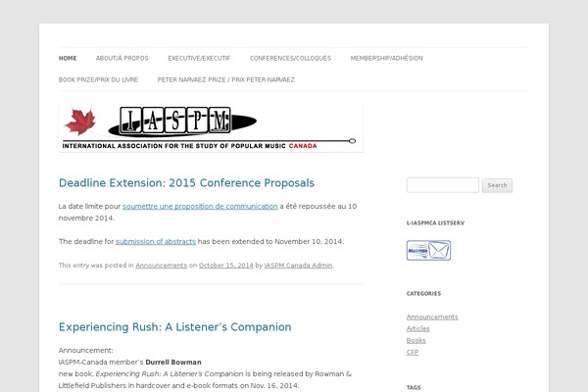Open the October 15, 2014 date link
588x392 pixels.
click(x=225, y=266)
